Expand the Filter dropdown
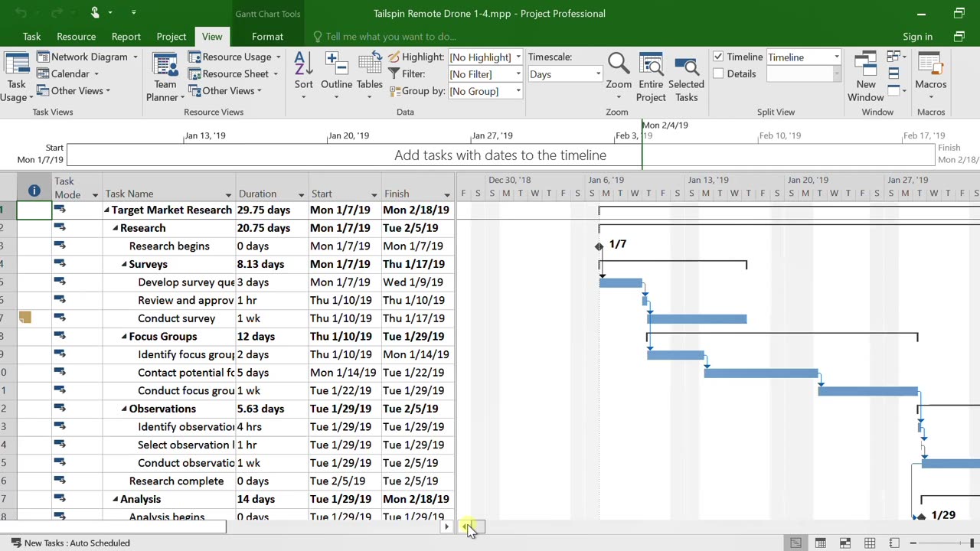Screen dimensions: 980x551 (518, 74)
